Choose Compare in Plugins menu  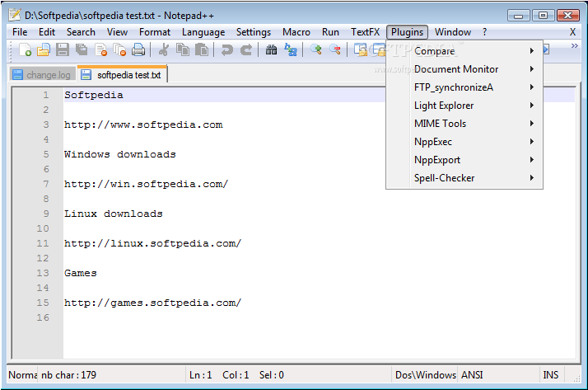pos(464,50)
